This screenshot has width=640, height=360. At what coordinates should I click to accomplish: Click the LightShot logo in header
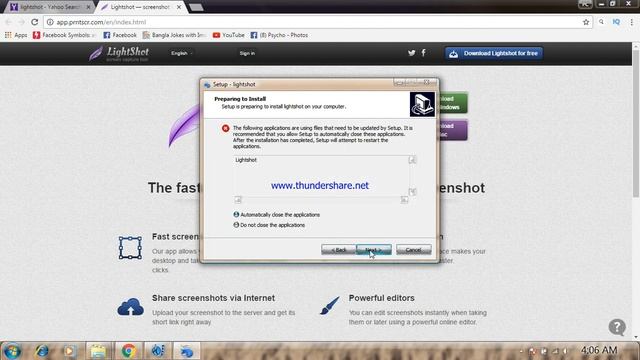119,53
